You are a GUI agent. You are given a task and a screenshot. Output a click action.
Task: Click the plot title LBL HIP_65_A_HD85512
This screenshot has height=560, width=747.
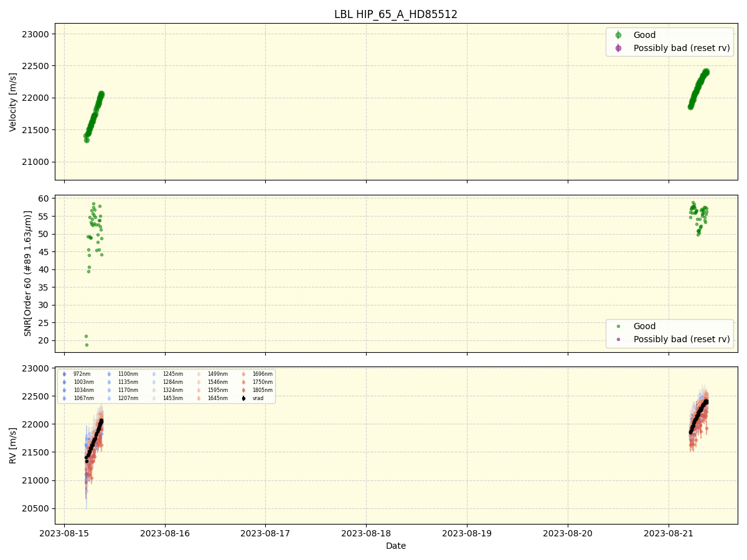pyautogui.click(x=396, y=14)
